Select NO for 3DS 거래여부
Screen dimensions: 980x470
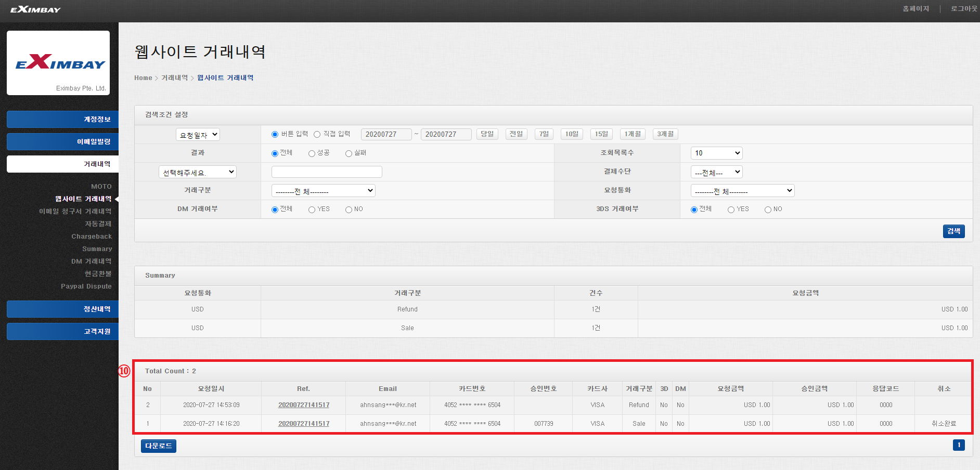(x=768, y=210)
